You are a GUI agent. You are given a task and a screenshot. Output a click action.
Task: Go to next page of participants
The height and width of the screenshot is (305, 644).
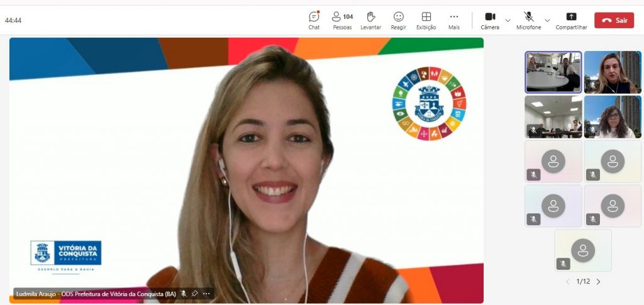(x=598, y=282)
